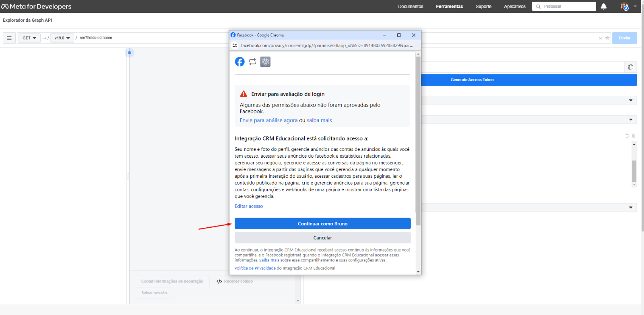This screenshot has width=644, height=315.
Task: Open the profile dropdown arrow in header
Action: click(x=635, y=6)
